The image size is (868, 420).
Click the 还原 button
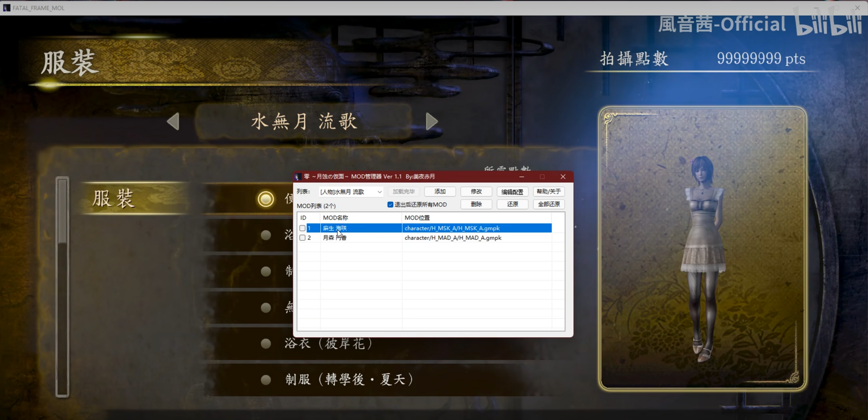point(512,204)
